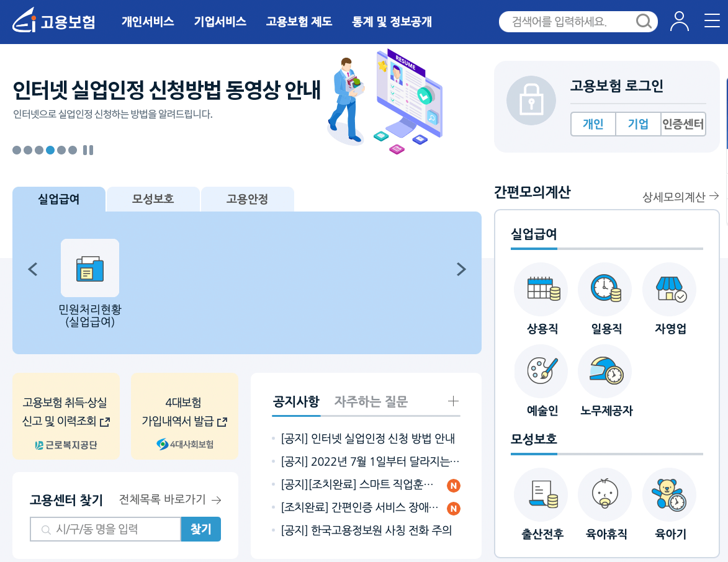Click the 찾기 search button
728x562 pixels.
(x=200, y=529)
